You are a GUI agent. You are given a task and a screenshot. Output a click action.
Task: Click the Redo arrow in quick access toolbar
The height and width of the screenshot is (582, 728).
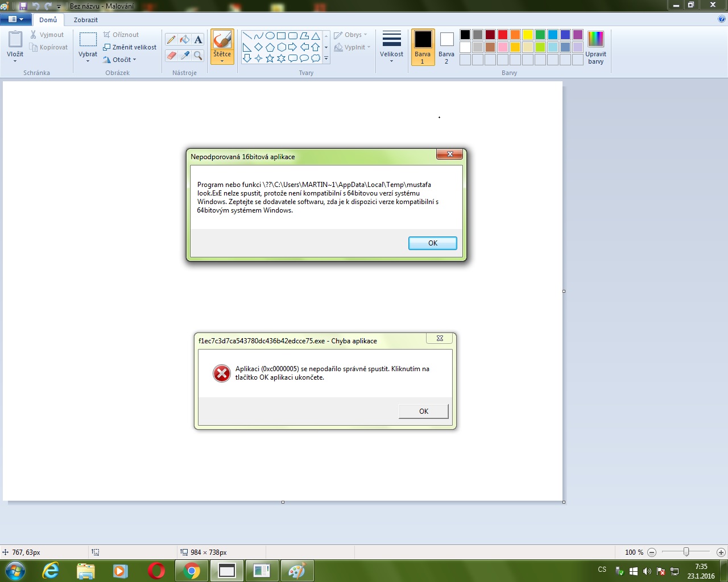pos(48,6)
